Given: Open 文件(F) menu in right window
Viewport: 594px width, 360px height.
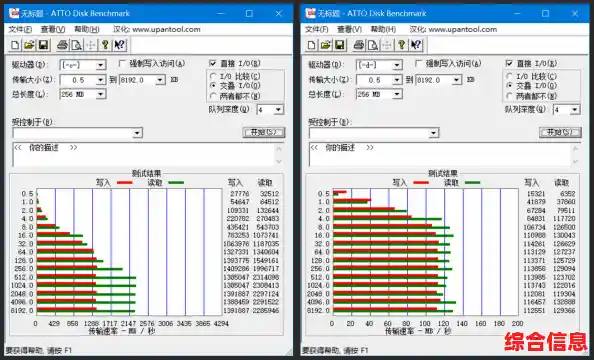Looking at the screenshot, I should 316,29.
